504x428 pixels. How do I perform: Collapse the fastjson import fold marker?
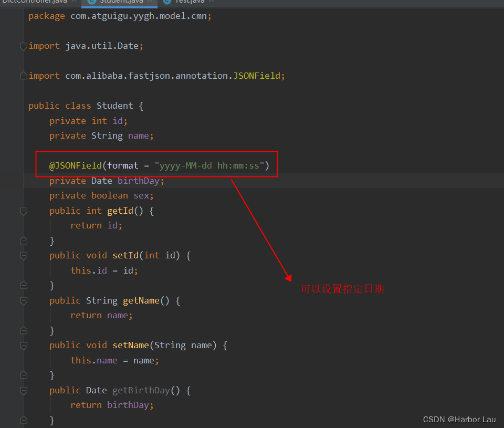(23, 76)
